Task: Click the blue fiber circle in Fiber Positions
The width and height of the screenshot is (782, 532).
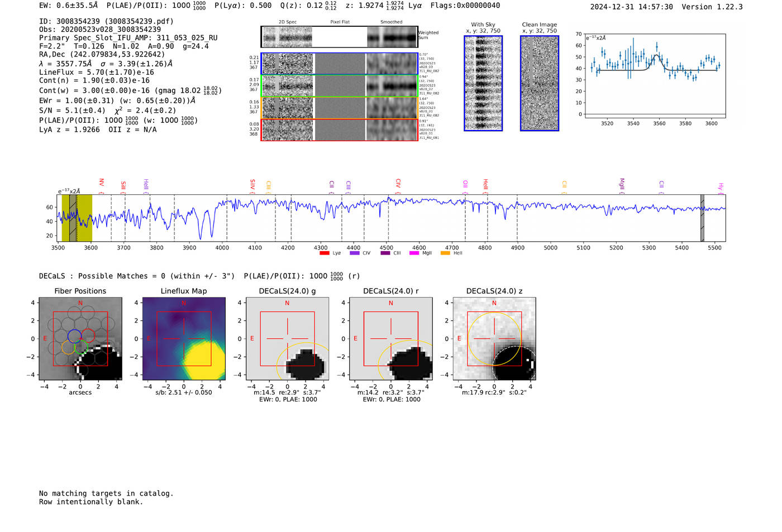Action: tap(74, 336)
